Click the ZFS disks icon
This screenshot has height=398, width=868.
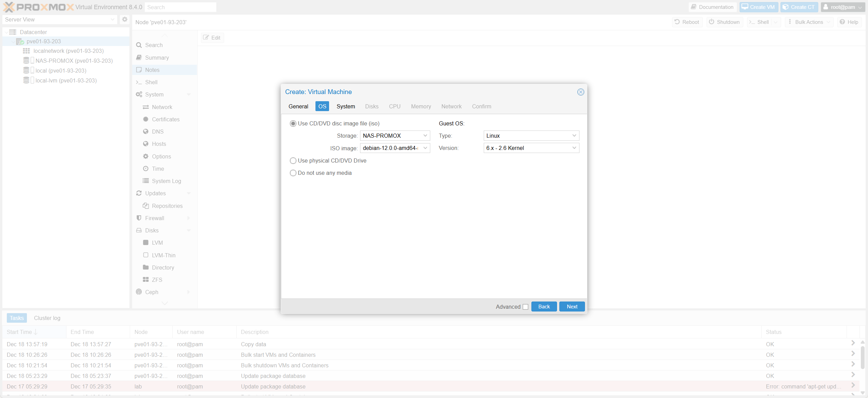coord(146,279)
